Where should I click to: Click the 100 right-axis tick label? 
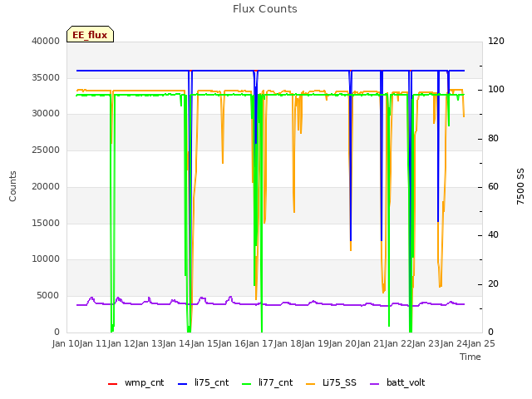pyautogui.click(x=496, y=90)
